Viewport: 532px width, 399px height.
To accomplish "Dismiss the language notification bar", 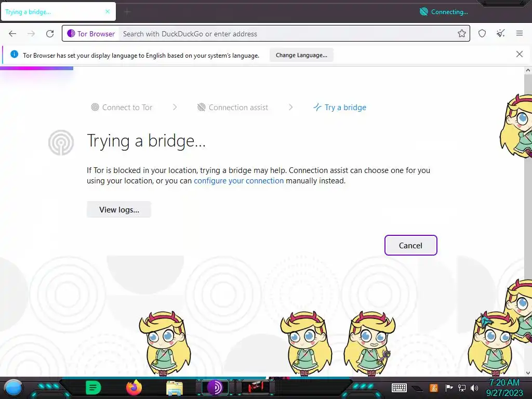I will click(520, 54).
